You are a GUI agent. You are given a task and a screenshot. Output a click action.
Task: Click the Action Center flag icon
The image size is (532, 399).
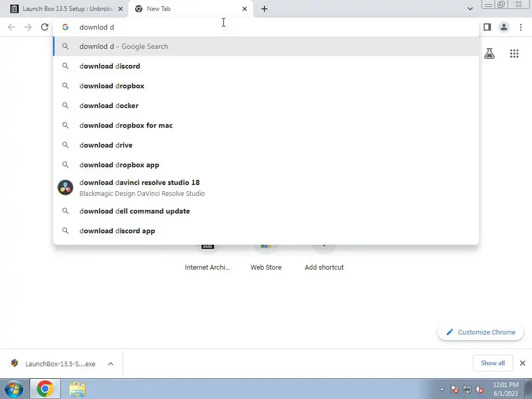click(x=454, y=389)
